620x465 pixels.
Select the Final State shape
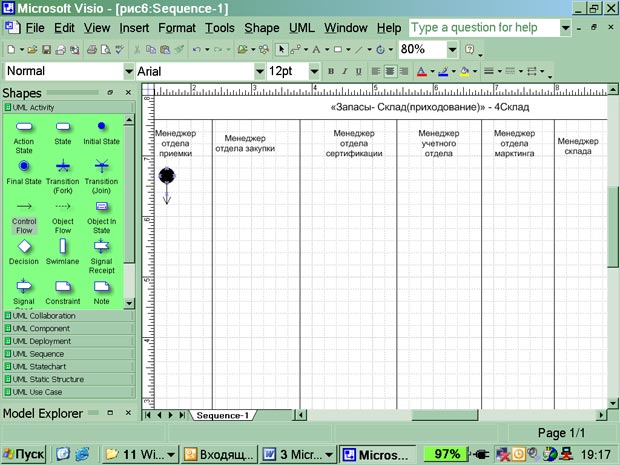[x=24, y=166]
